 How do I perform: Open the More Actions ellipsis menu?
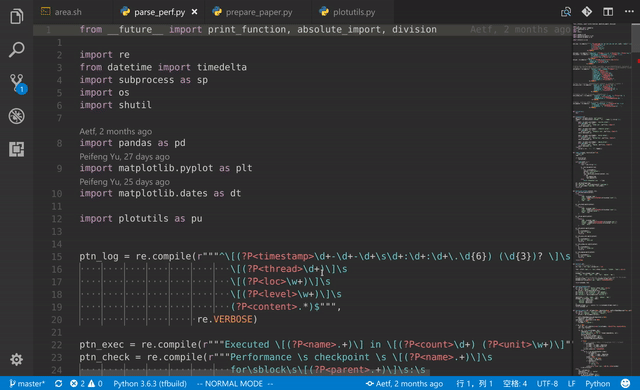point(629,11)
